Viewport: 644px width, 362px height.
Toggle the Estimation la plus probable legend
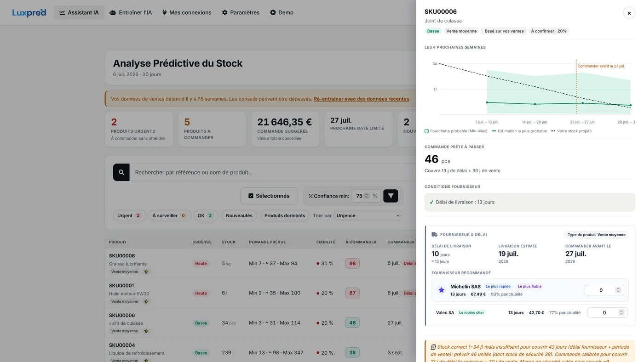click(x=519, y=131)
